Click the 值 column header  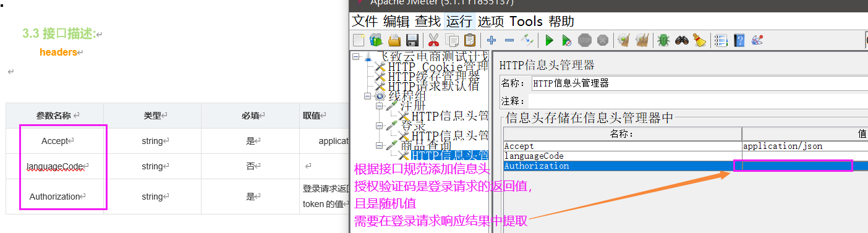[805, 134]
